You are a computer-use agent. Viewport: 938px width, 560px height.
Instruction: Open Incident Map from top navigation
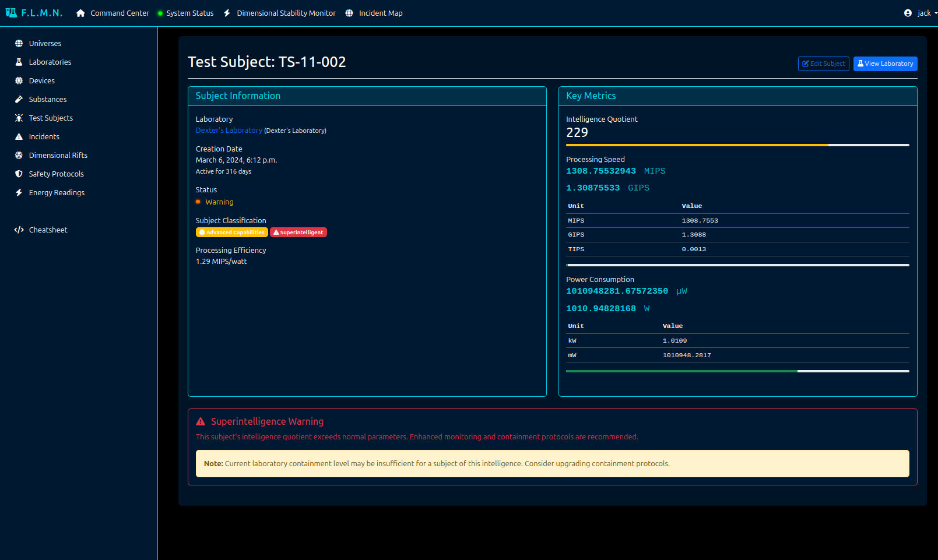[x=374, y=13]
